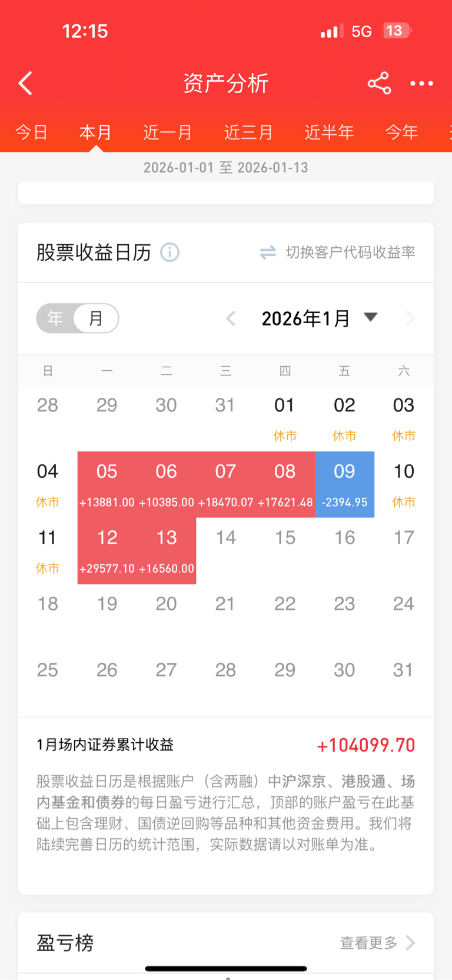The height and width of the screenshot is (980, 452).
Task: Switch to the 近三月 tab
Action: click(x=248, y=132)
